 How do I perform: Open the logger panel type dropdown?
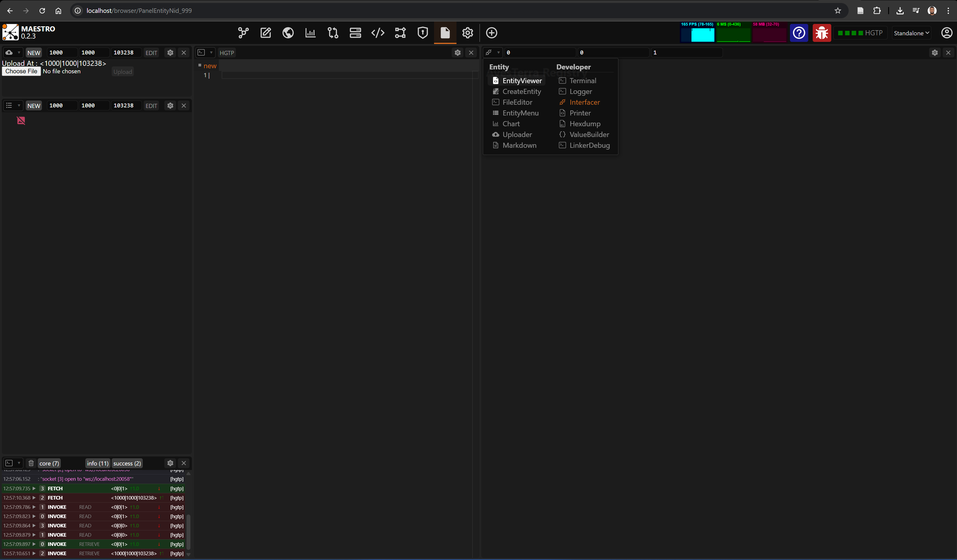[x=13, y=463]
